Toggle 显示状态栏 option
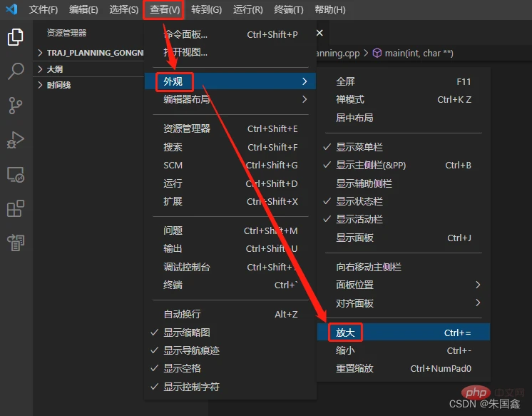The height and width of the screenshot is (416, 532). (404, 201)
